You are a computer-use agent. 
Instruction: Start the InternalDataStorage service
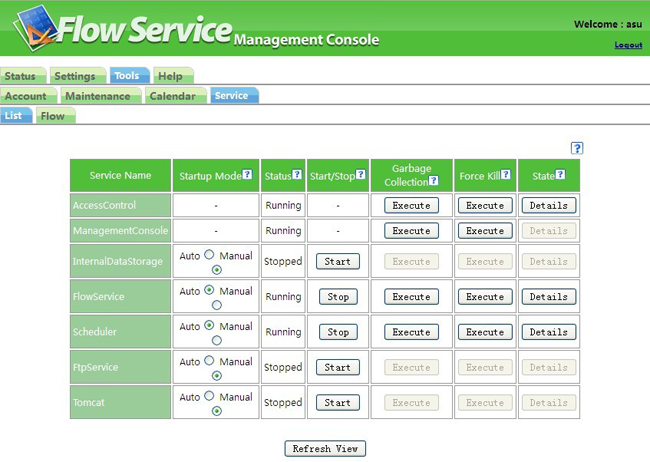click(x=337, y=261)
